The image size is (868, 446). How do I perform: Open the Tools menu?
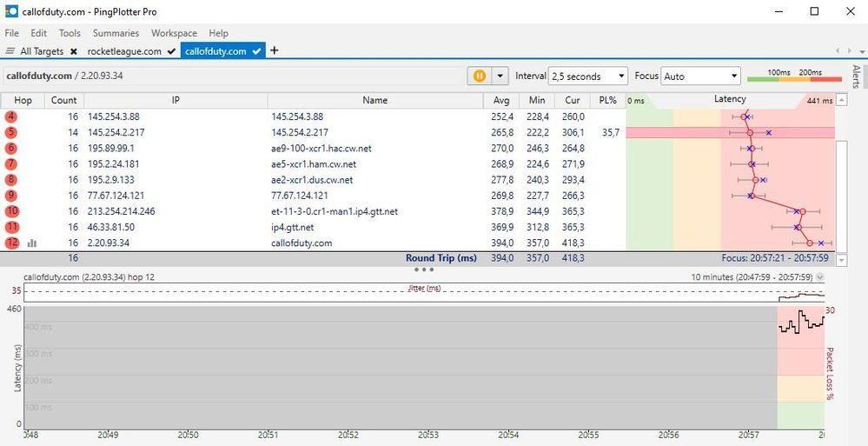click(70, 33)
